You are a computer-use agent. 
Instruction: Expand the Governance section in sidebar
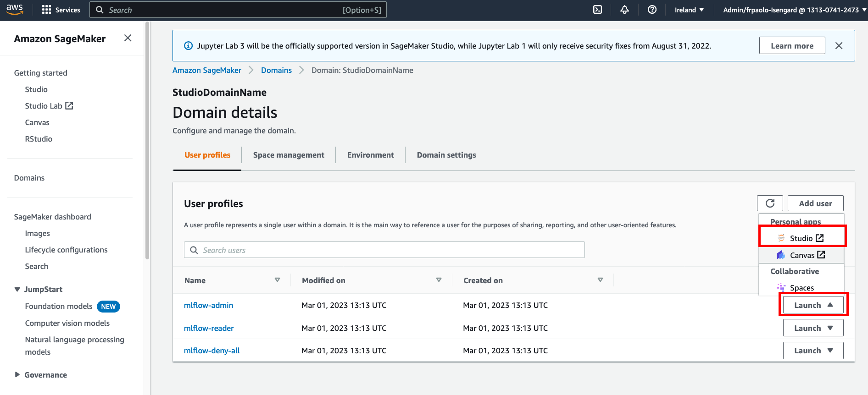(x=17, y=375)
